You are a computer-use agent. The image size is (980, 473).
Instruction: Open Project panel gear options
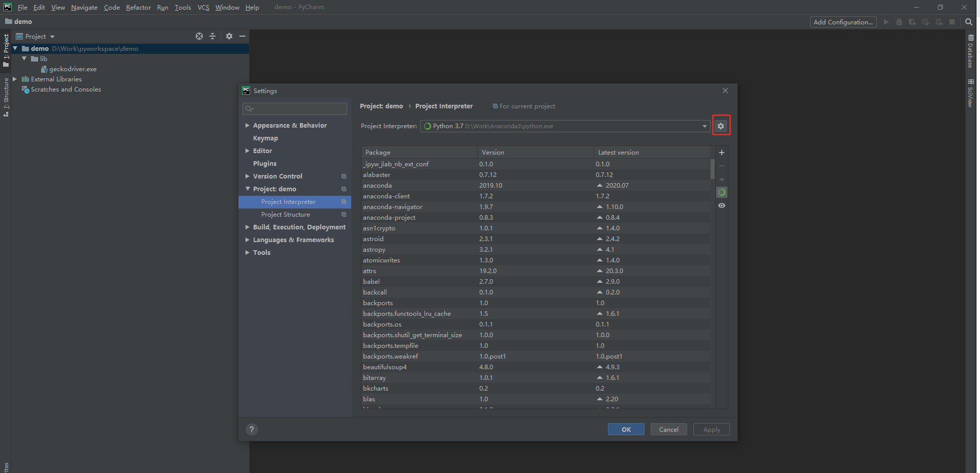(x=229, y=36)
